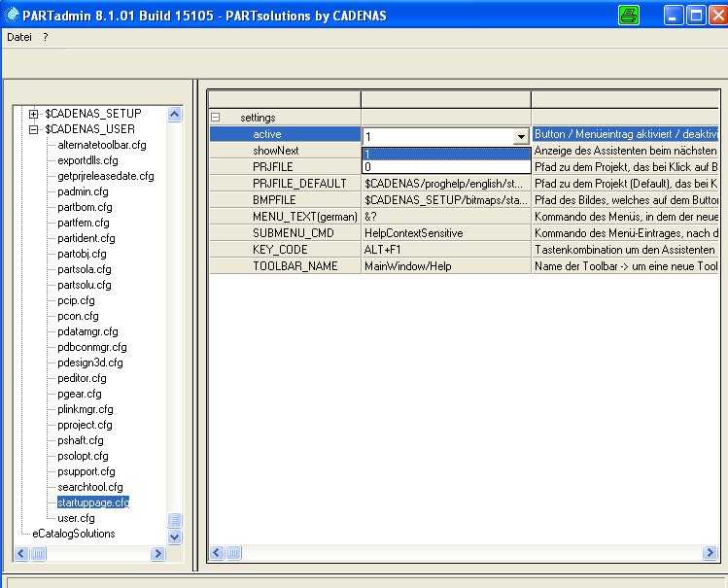Choose option 0 in the dropdown list
The width and height of the screenshot is (728, 588).
point(446,166)
